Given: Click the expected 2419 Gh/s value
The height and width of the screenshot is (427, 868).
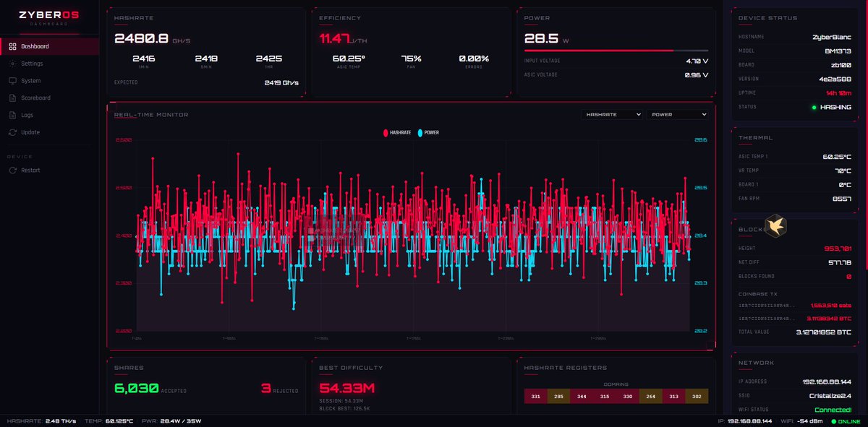Looking at the screenshot, I should tap(281, 82).
